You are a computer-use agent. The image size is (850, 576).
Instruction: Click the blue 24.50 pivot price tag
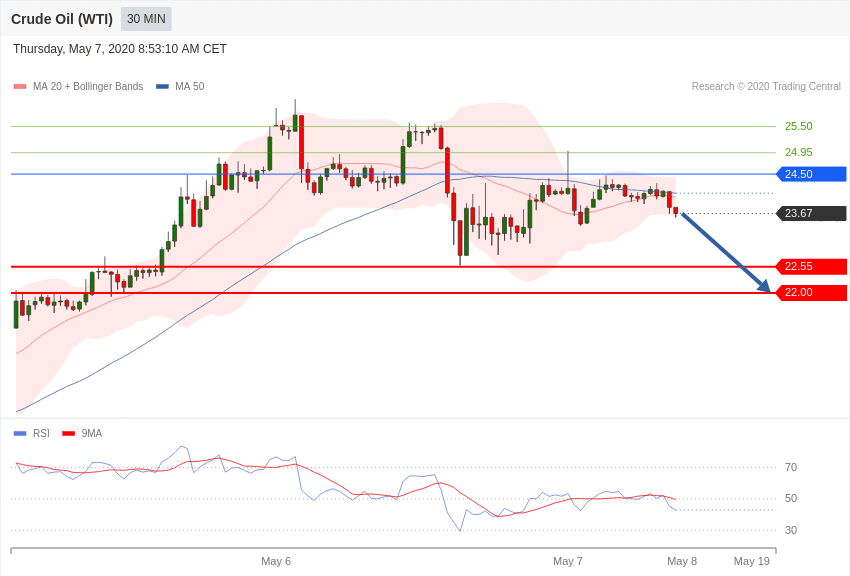tap(811, 174)
